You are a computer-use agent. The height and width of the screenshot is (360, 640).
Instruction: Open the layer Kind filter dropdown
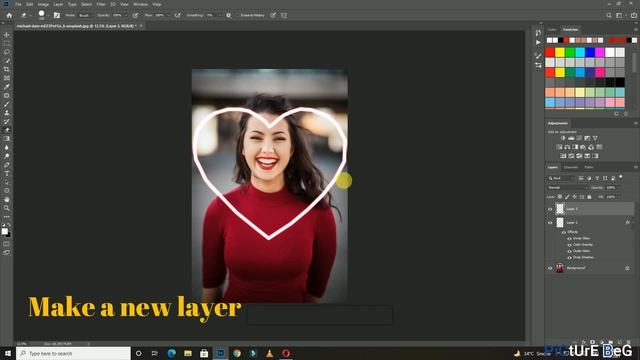[561, 178]
